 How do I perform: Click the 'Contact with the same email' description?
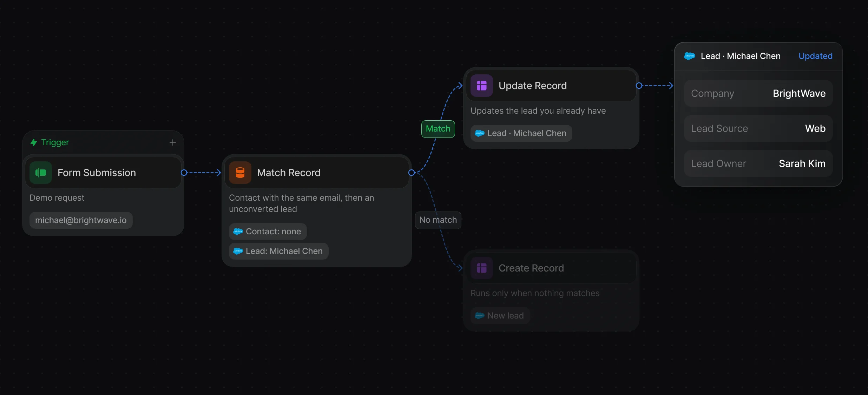click(301, 203)
